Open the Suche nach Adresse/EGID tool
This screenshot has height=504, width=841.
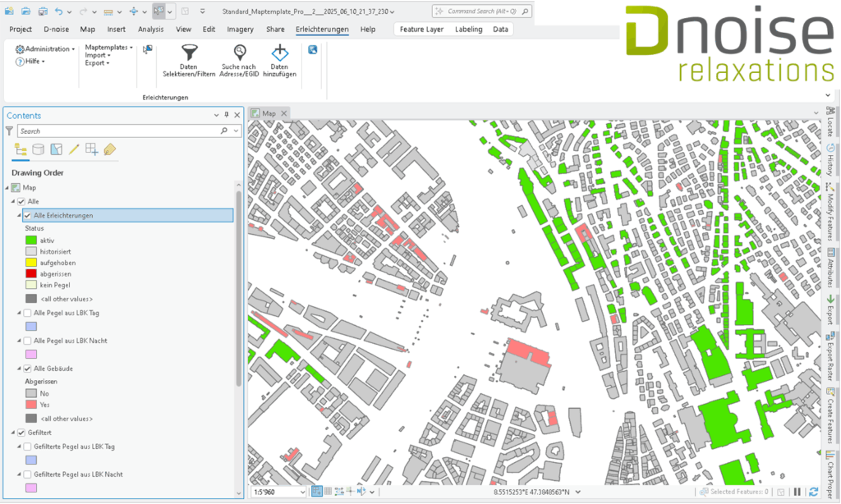pyautogui.click(x=240, y=53)
